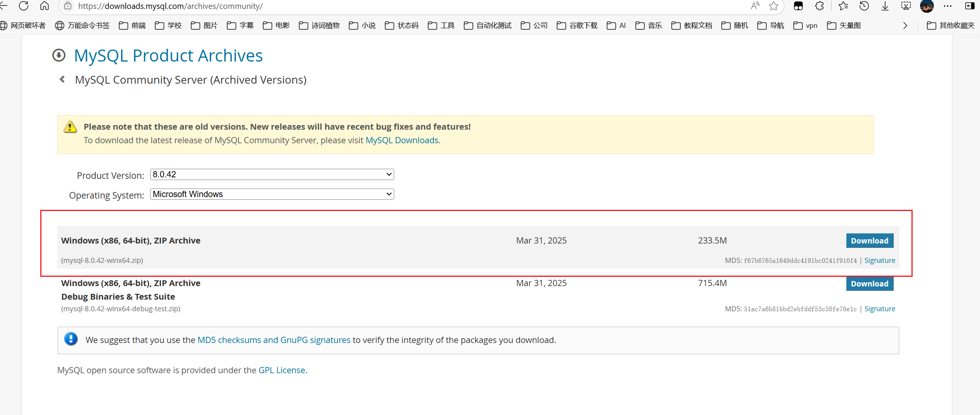
Task: Open the 图片 bookmarks folder
Action: pos(204,26)
